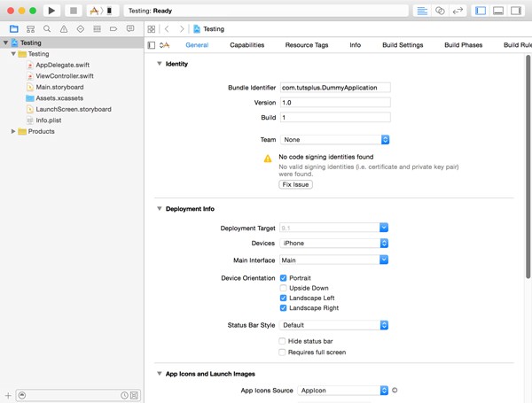Show the Assistant editor
Image resolution: width=532 pixels, height=403 pixels.
pos(440,11)
